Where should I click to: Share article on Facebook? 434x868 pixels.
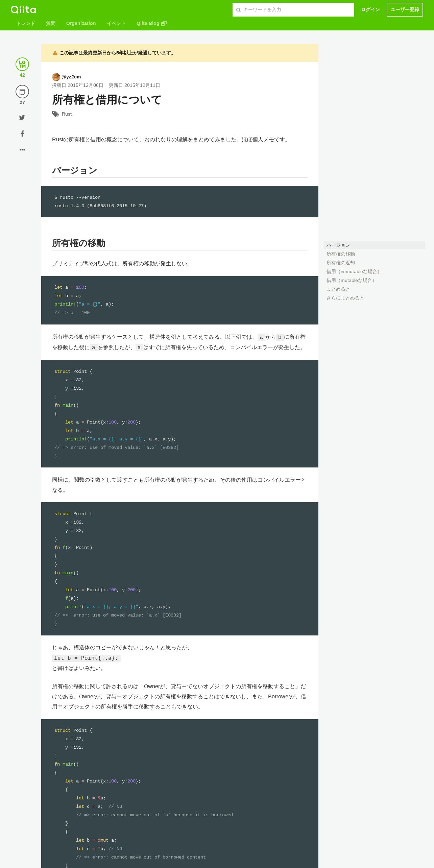click(22, 134)
